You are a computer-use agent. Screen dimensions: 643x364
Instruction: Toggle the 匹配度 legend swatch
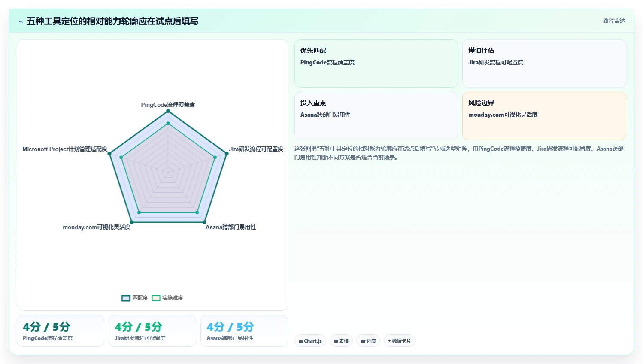pyautogui.click(x=126, y=298)
